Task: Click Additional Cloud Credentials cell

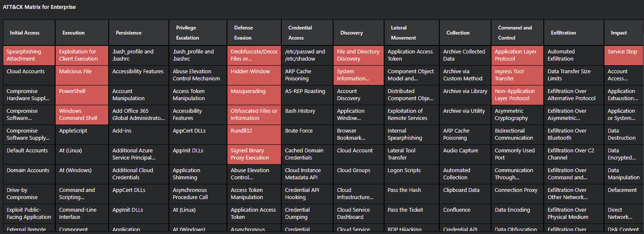Action: coord(139,174)
